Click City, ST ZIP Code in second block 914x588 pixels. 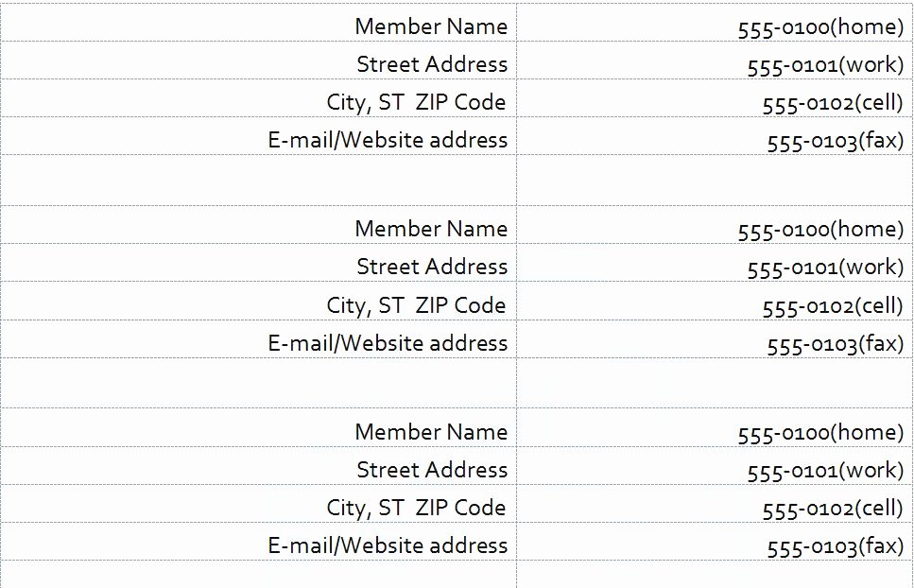tap(416, 305)
